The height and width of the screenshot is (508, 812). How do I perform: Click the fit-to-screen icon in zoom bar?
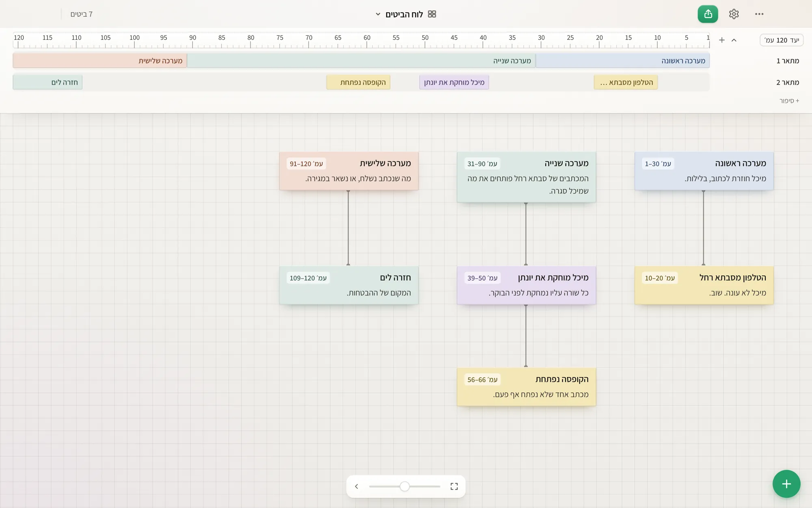point(454,486)
